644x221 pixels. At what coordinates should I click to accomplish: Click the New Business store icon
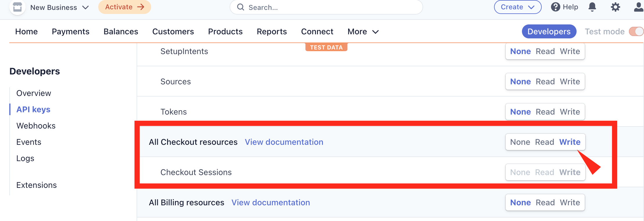pyautogui.click(x=17, y=7)
